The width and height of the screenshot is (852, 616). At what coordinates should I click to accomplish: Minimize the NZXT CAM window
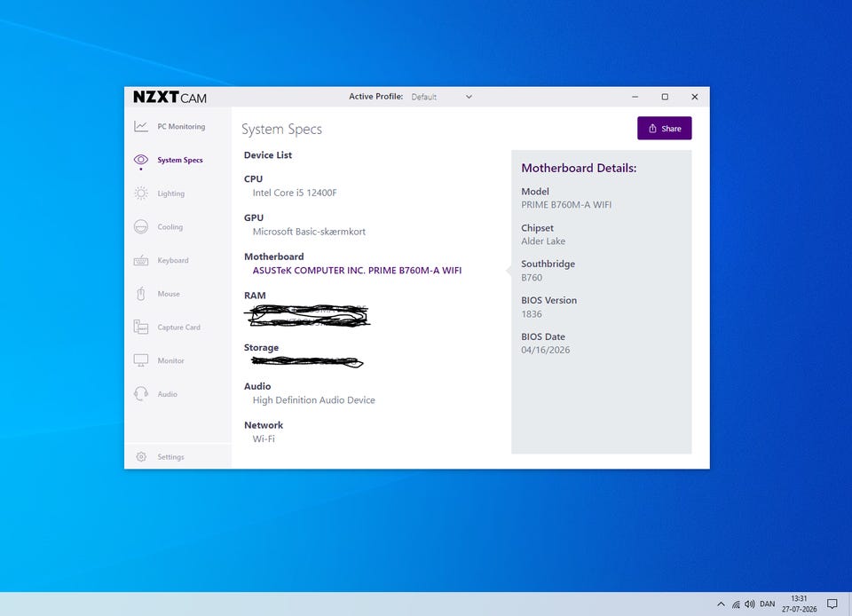coord(635,97)
